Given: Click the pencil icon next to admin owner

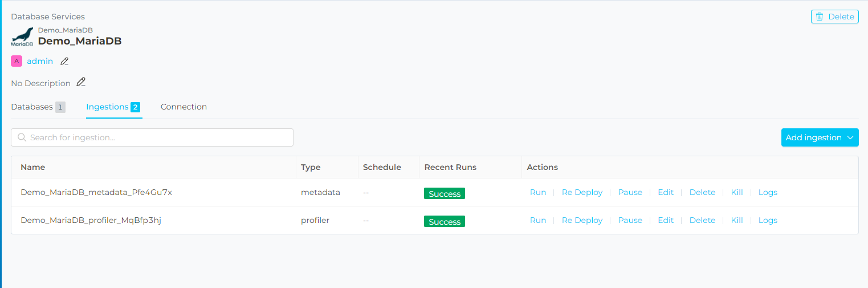Looking at the screenshot, I should [x=64, y=61].
